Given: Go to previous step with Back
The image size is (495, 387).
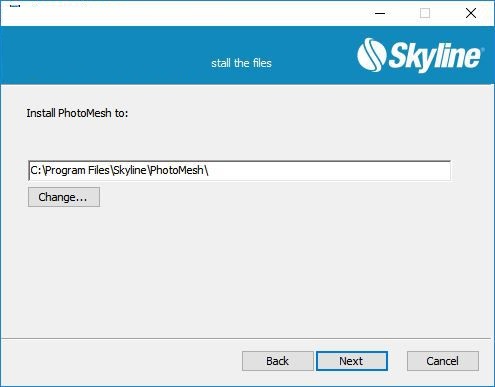Looking at the screenshot, I should coord(278,361).
